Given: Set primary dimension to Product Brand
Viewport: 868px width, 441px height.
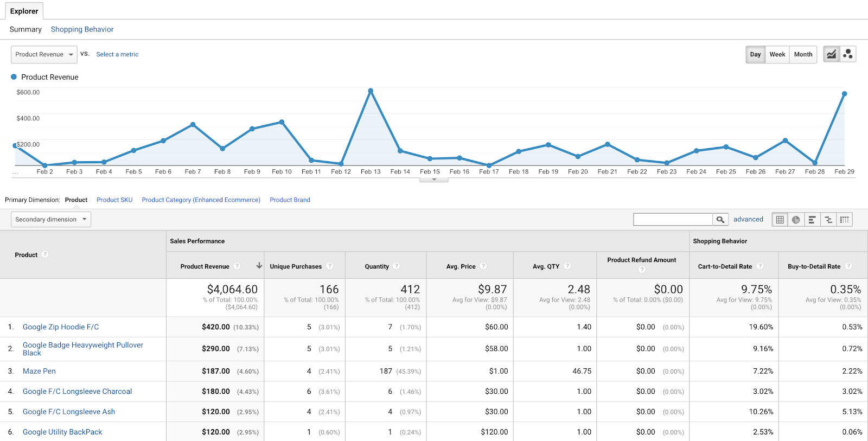Looking at the screenshot, I should click(290, 200).
